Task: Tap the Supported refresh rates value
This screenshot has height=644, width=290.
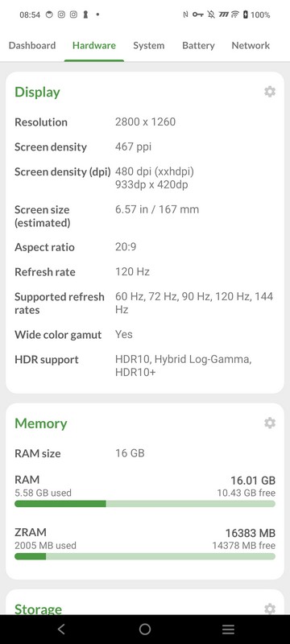Action: [x=194, y=303]
